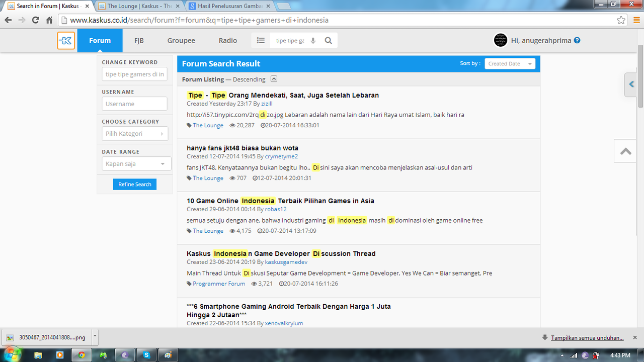Open The Lounge tag under 10 Game Online thread
Screen dimensions: 644x362
pos(208,231)
